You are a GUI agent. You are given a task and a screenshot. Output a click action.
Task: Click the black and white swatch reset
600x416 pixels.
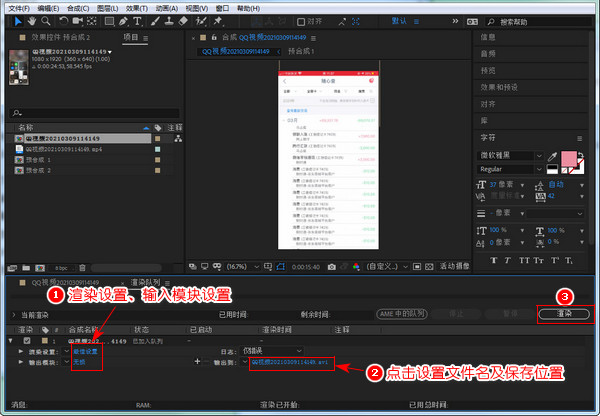pyautogui.click(x=552, y=169)
